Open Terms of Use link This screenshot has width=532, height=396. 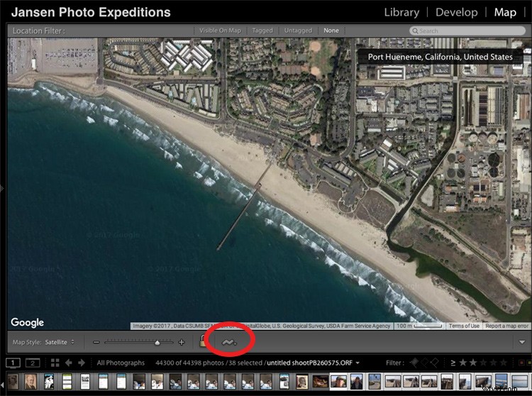click(x=464, y=326)
